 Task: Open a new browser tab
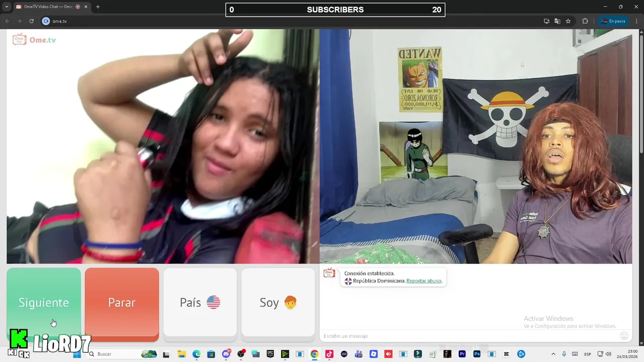tap(98, 7)
